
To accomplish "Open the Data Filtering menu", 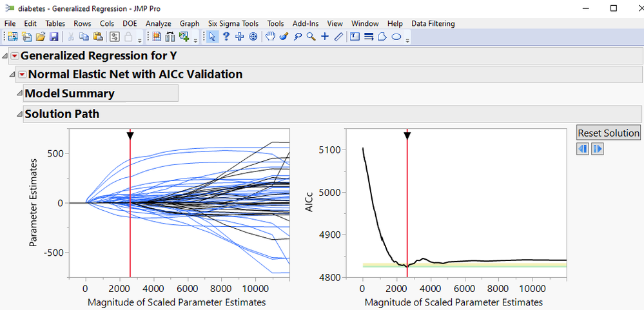I will coord(433,23).
